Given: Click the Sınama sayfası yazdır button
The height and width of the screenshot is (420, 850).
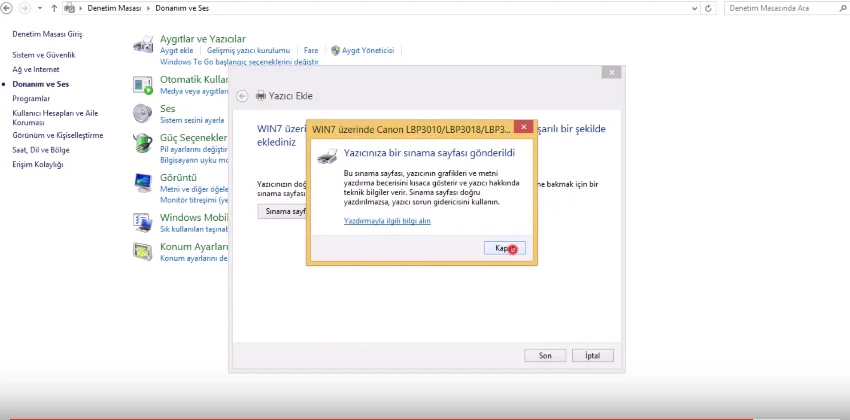Looking at the screenshot, I should [282, 211].
